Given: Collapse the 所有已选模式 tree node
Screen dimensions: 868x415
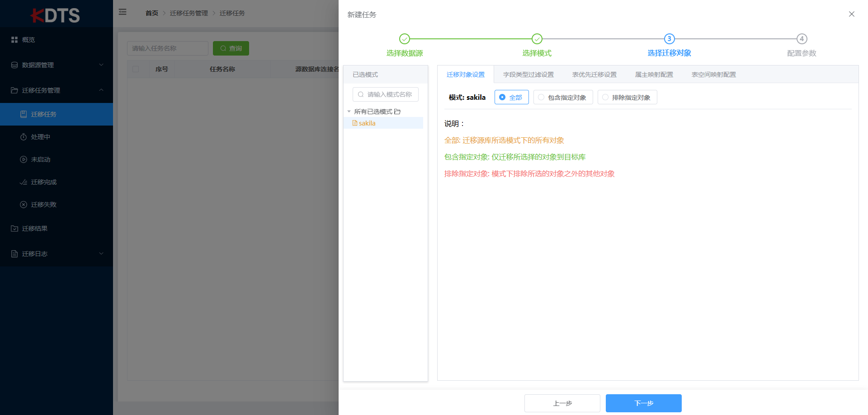Looking at the screenshot, I should [349, 112].
